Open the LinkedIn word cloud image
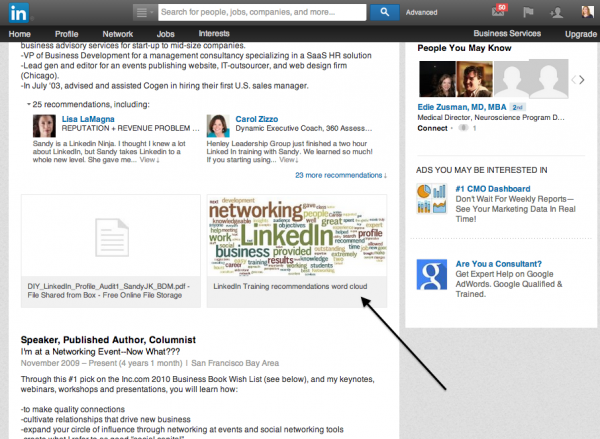This screenshot has width=600, height=439. tap(297, 236)
